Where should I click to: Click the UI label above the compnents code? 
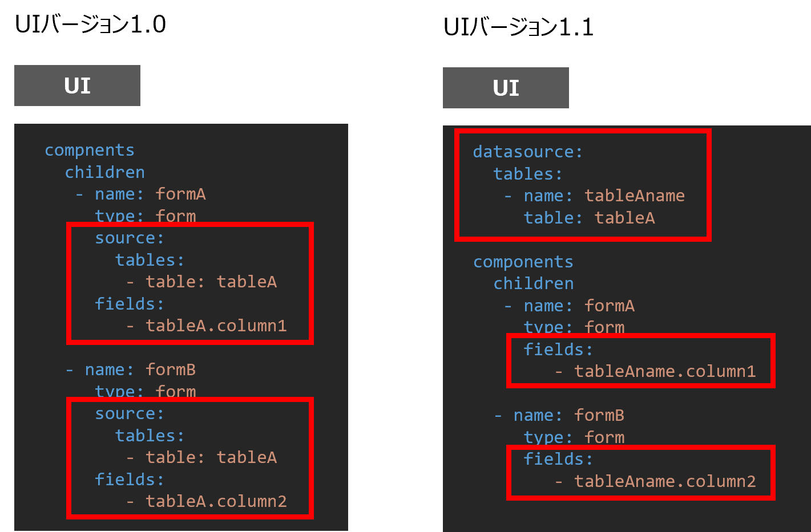pos(77,86)
